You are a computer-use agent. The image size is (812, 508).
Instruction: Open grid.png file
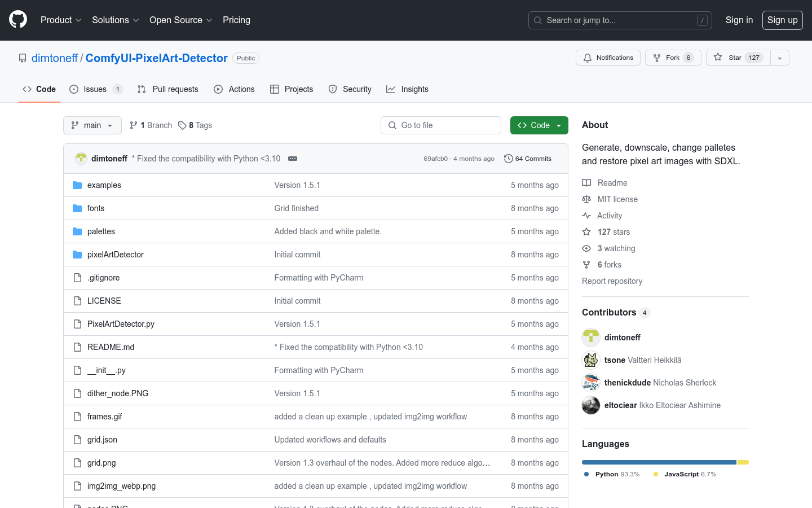101,463
